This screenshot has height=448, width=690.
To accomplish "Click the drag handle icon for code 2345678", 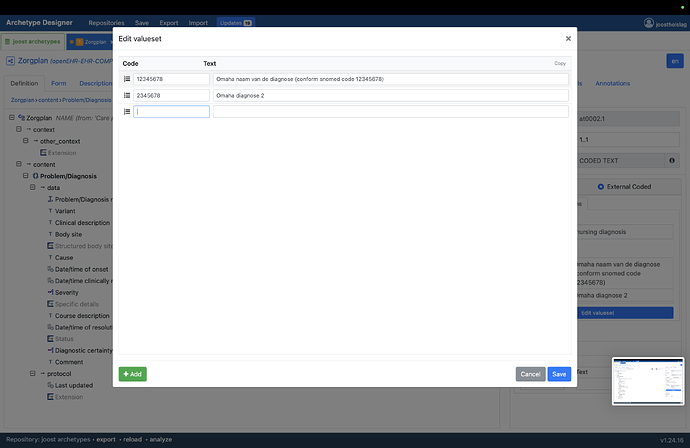I will pyautogui.click(x=127, y=96).
